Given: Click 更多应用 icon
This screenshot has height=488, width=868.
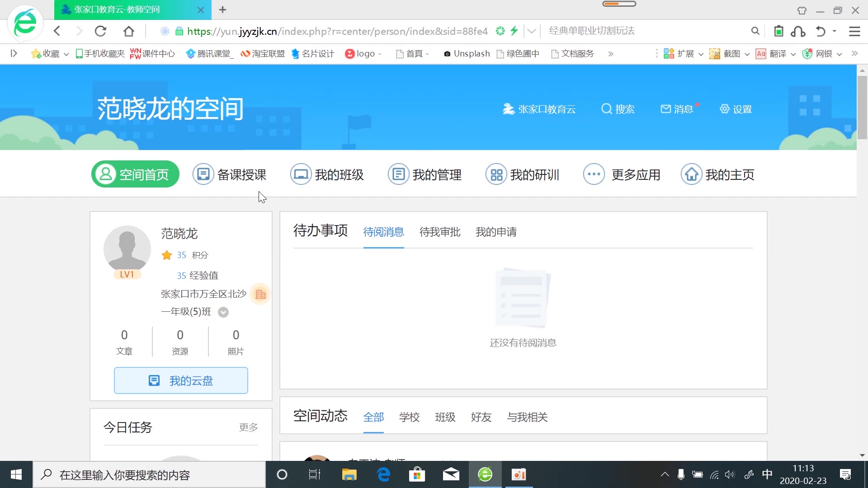Looking at the screenshot, I should 594,174.
